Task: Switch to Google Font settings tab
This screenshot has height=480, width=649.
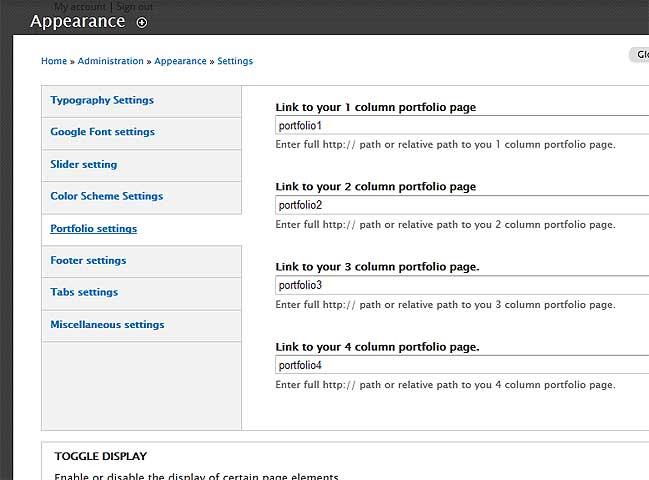Action: click(x=102, y=132)
